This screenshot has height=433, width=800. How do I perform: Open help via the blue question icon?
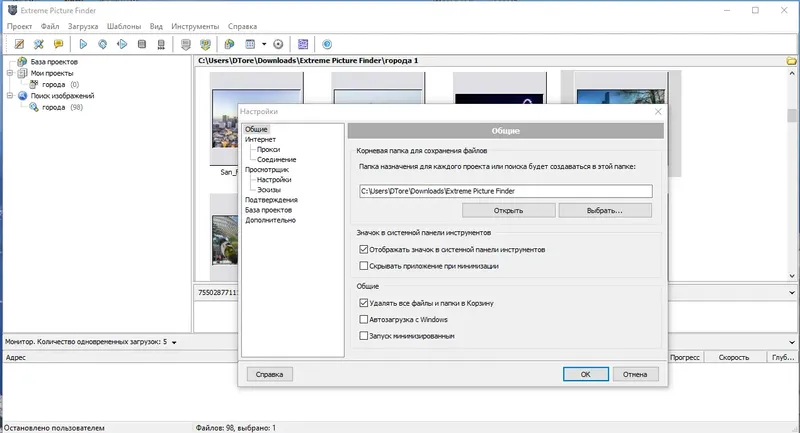point(327,44)
